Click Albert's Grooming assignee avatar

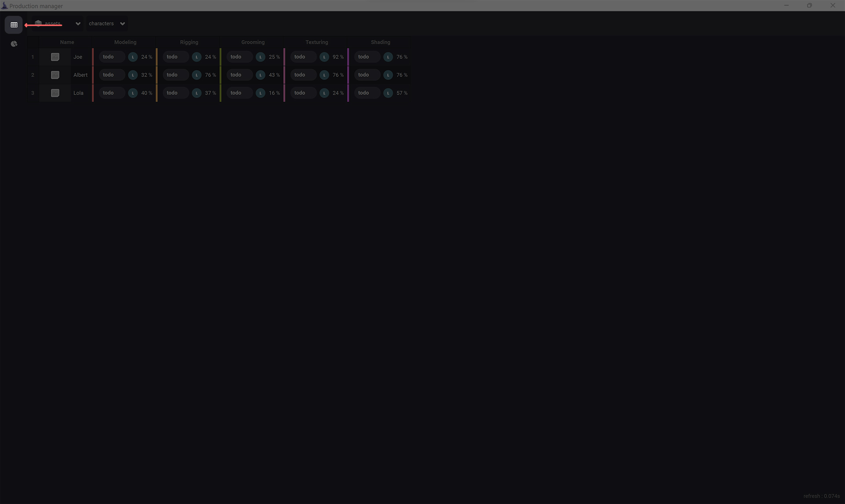[261, 75]
